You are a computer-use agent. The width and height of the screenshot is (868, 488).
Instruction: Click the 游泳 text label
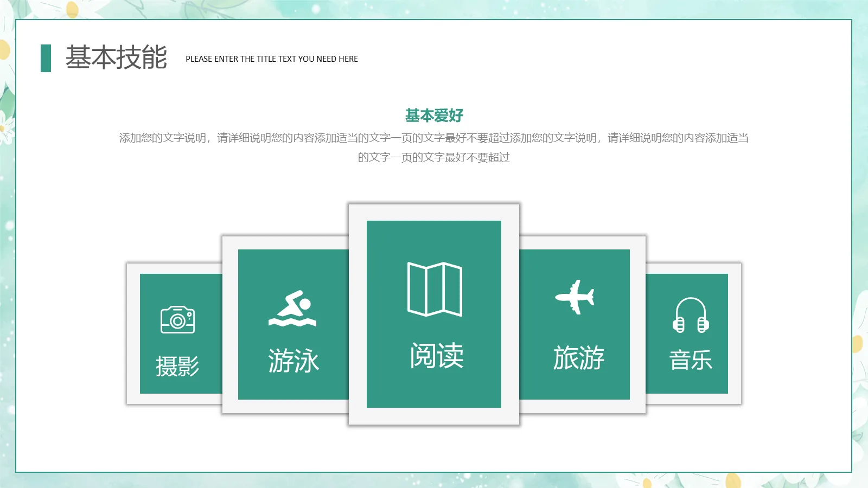coord(293,359)
